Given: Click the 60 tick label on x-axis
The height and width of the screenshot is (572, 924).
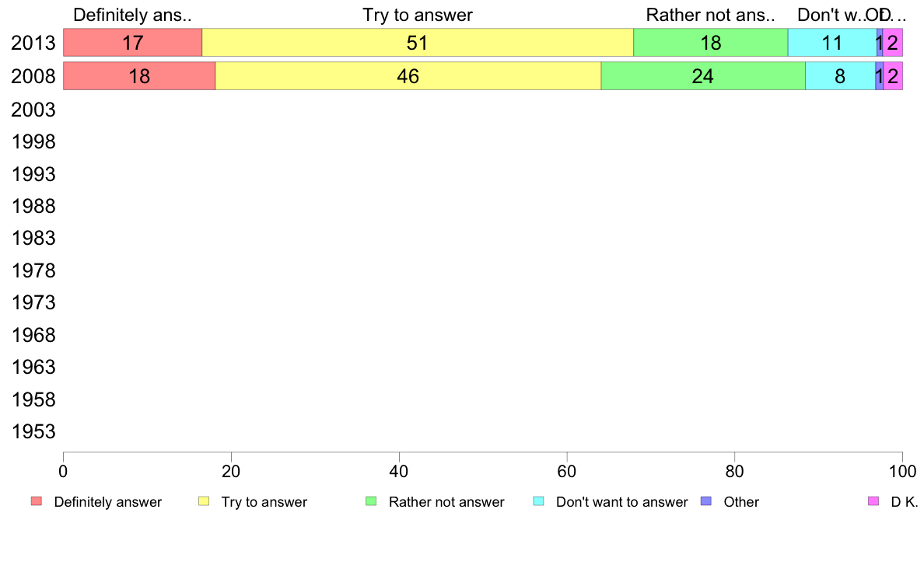Looking at the screenshot, I should coord(566,471).
